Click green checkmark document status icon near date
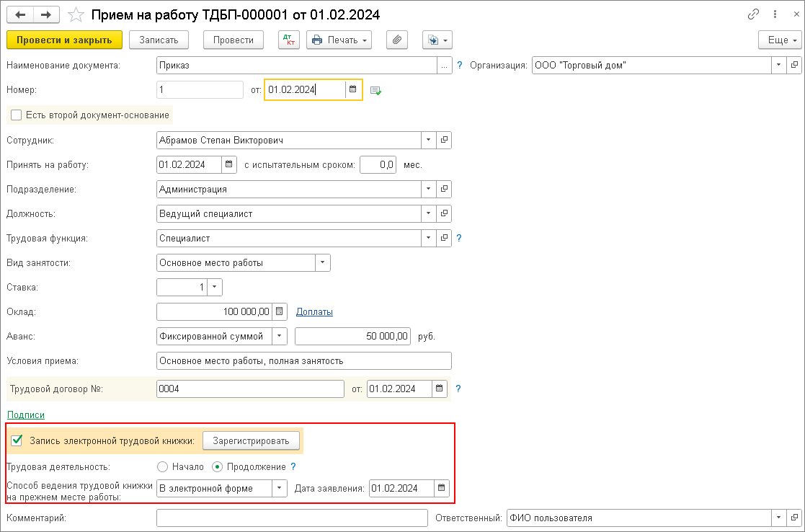 click(375, 90)
